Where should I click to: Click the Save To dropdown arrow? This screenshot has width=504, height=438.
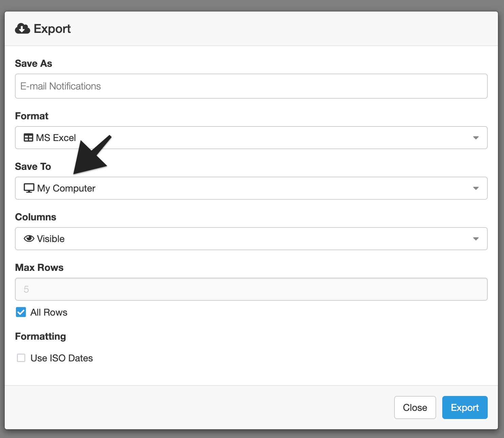tap(476, 188)
